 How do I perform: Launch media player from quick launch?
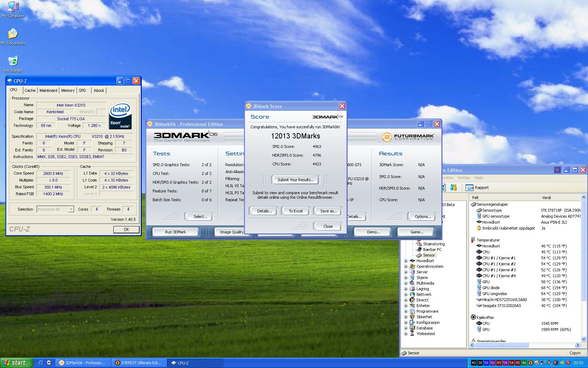coord(49,363)
